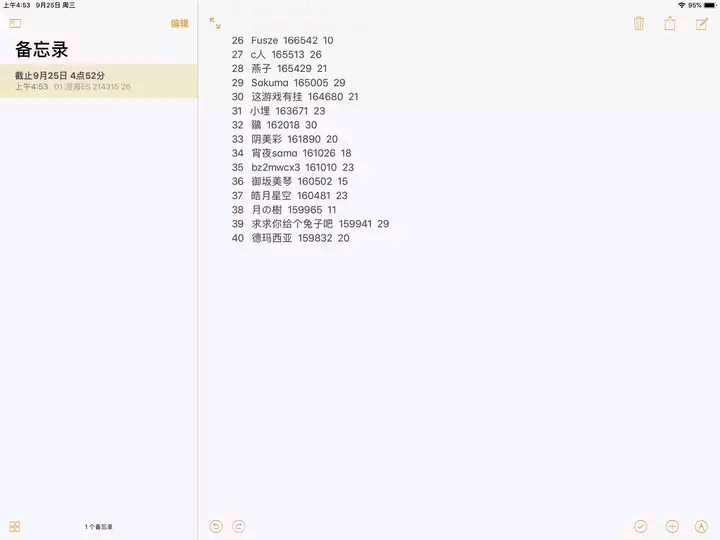Viewport: 720px width, 540px height.
Task: Tap the Wi-Fi status icon
Action: (x=681, y=6)
